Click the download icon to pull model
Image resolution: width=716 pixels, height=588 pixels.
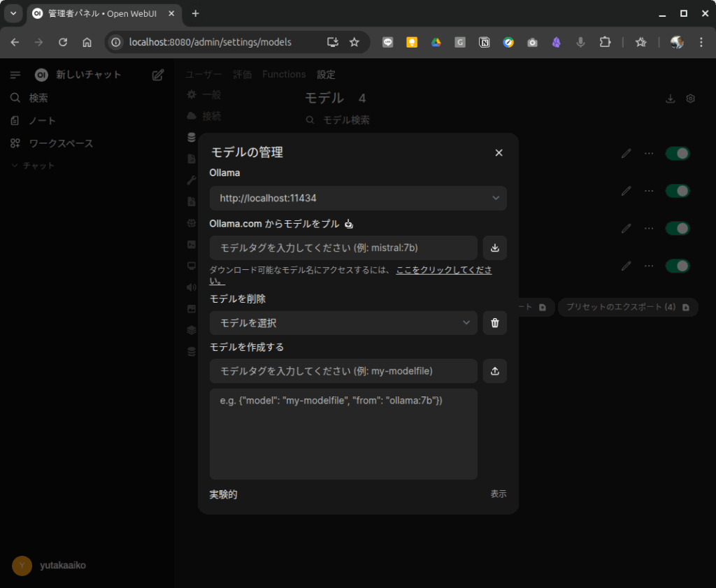(495, 248)
